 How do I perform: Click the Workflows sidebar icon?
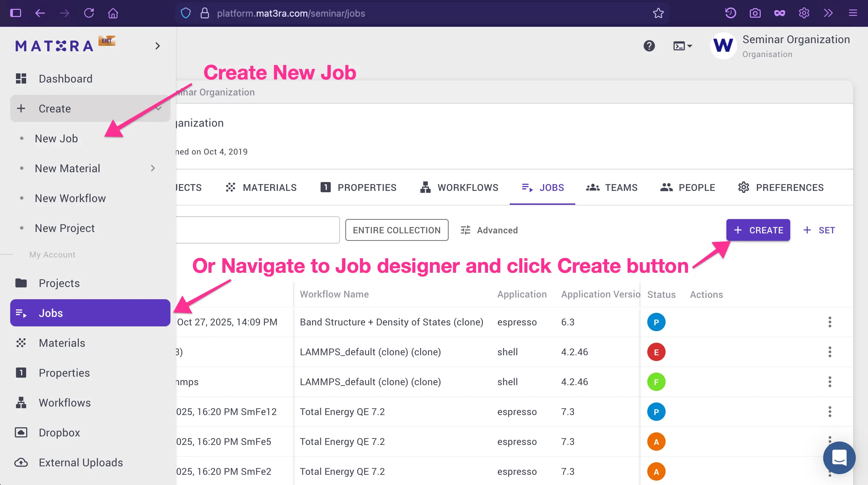click(x=21, y=402)
